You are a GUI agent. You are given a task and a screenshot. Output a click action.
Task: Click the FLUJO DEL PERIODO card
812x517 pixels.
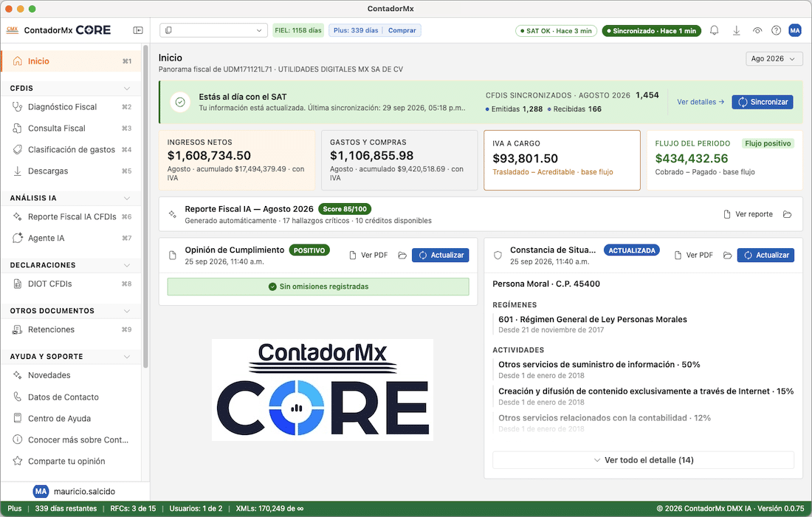(724, 160)
